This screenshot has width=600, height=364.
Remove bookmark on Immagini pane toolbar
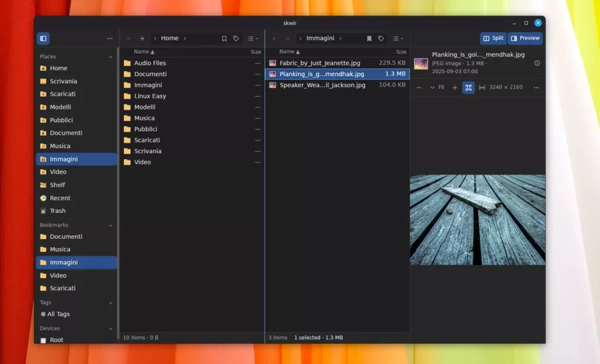coord(369,38)
